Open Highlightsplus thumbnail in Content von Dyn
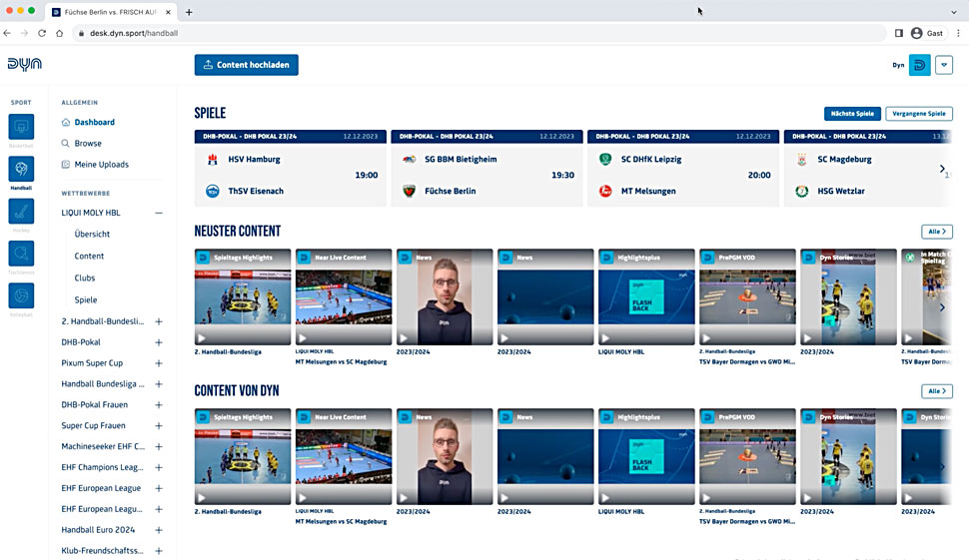This screenshot has height=560, width=969. (x=646, y=457)
